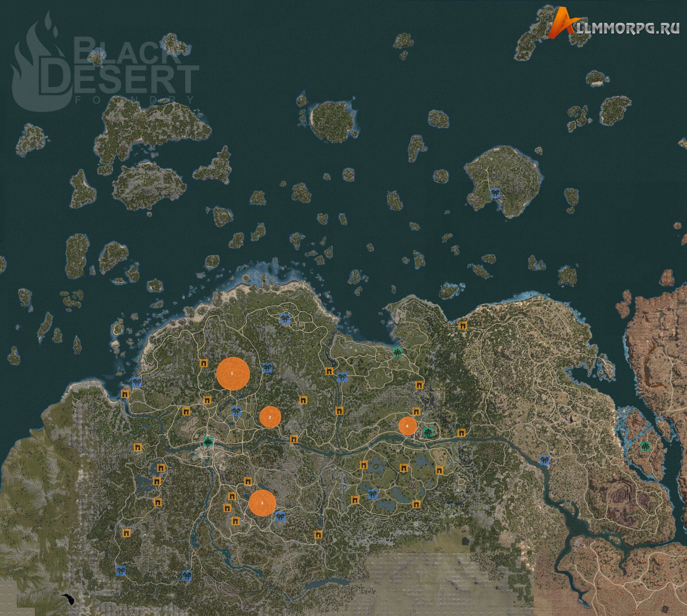Open green city icon just right of circle 4
Image resolution: width=687 pixels, height=616 pixels.
428,432
